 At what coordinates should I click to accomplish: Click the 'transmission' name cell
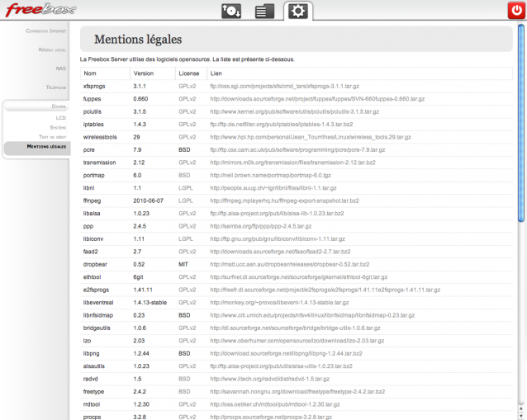coord(99,163)
